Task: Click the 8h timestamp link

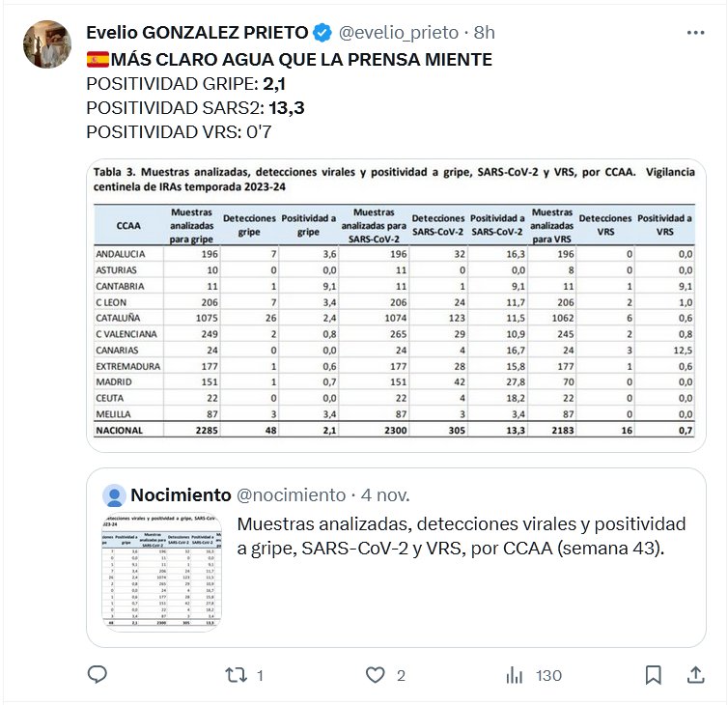Action: [484, 34]
